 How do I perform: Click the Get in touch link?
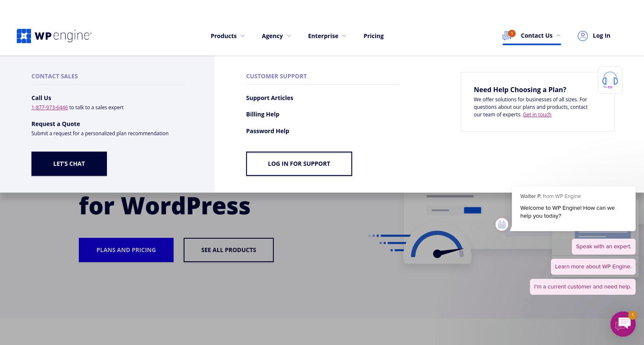(x=537, y=115)
